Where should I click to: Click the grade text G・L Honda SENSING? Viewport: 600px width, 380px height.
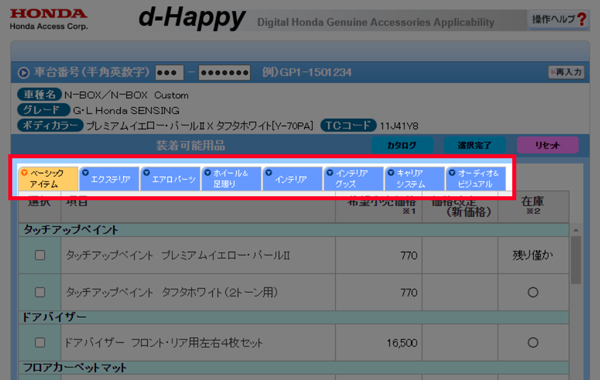pos(126,111)
